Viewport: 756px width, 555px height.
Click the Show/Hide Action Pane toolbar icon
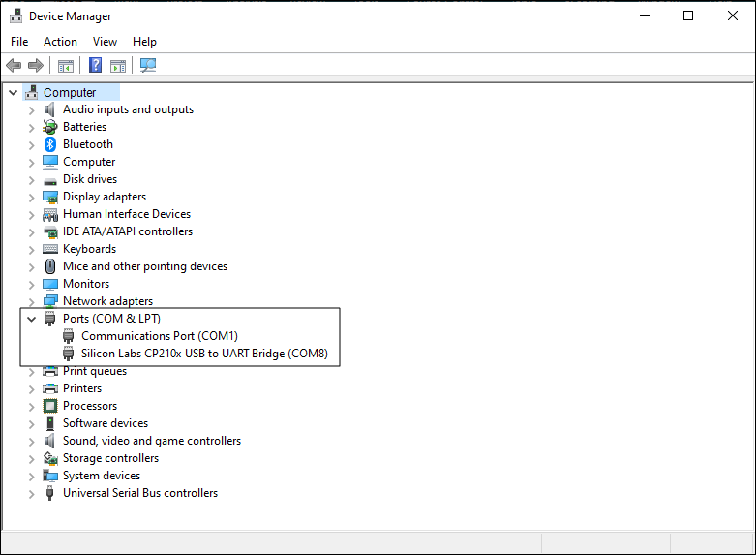coord(118,66)
